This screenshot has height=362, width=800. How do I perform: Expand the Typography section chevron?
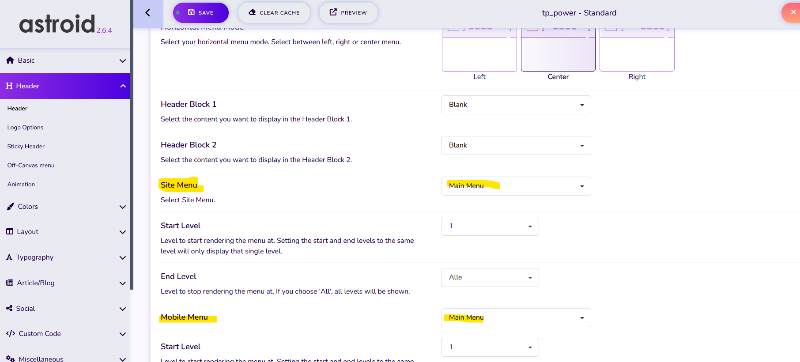(x=122, y=258)
